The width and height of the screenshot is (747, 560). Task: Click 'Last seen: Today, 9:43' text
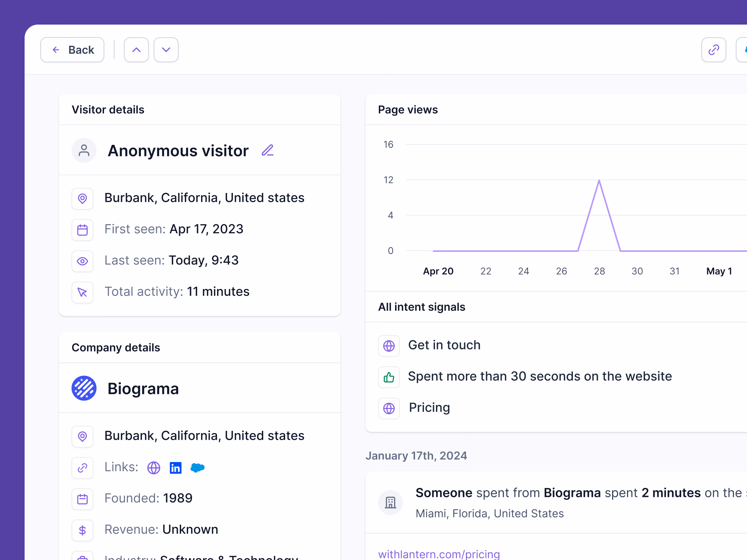(x=171, y=260)
